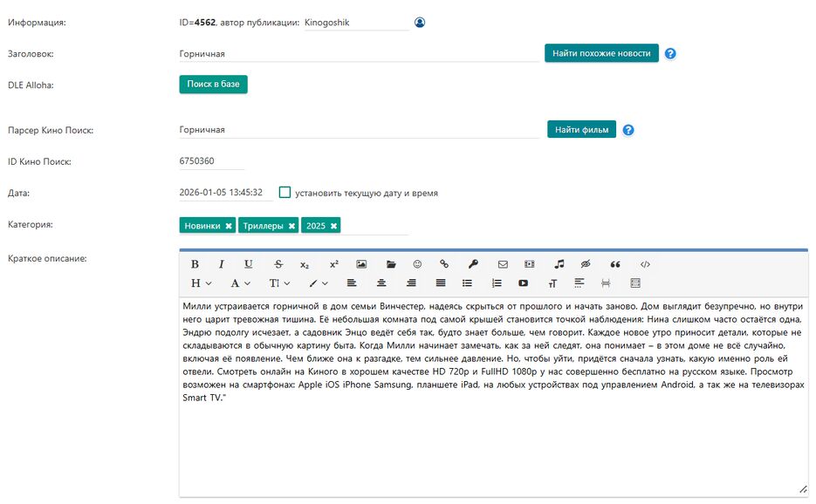816x504 pixels.
Task: Click the Найти похожие новости button
Action: point(601,53)
